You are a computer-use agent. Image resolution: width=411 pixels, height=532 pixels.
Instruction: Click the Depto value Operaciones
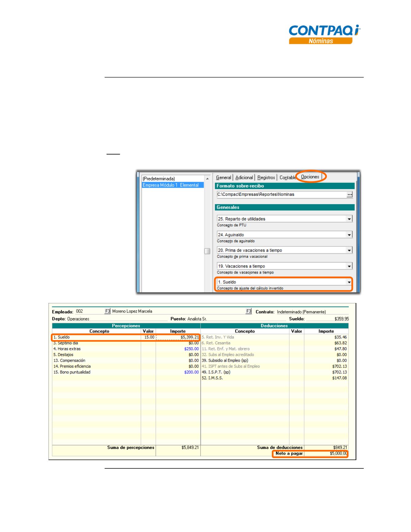pyautogui.click(x=78, y=319)
